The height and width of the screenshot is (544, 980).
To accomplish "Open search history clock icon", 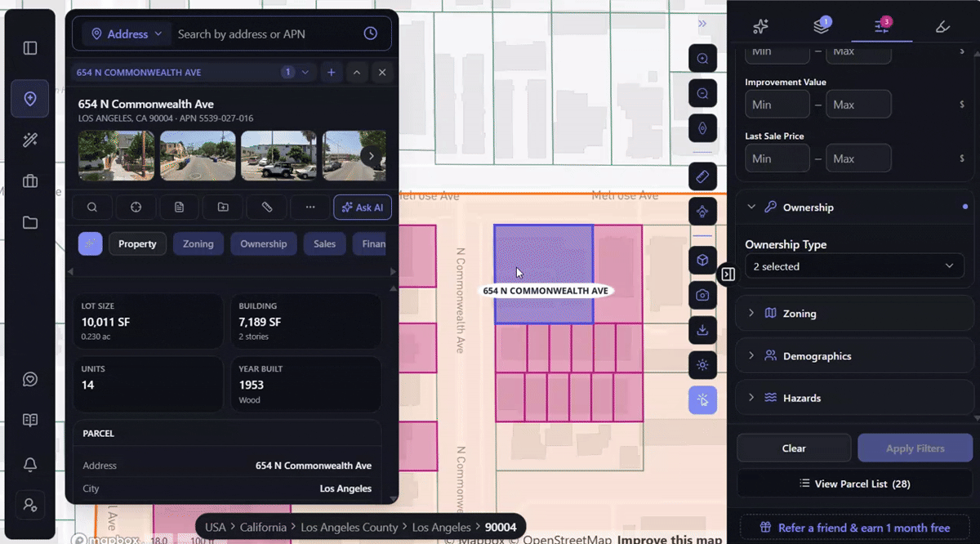I will (x=371, y=33).
